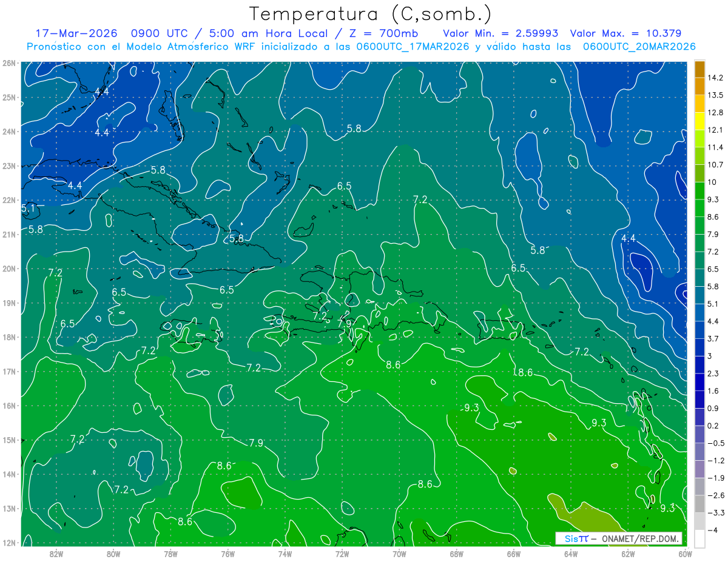Click the 24N latitude axis label
The height and width of the screenshot is (562, 728).
(x=8, y=132)
